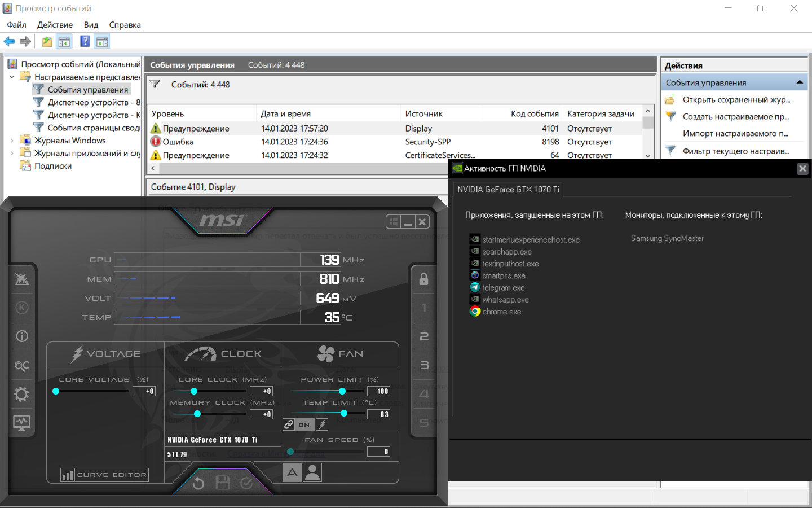
Task: Open the Вид menu
Action: click(91, 25)
